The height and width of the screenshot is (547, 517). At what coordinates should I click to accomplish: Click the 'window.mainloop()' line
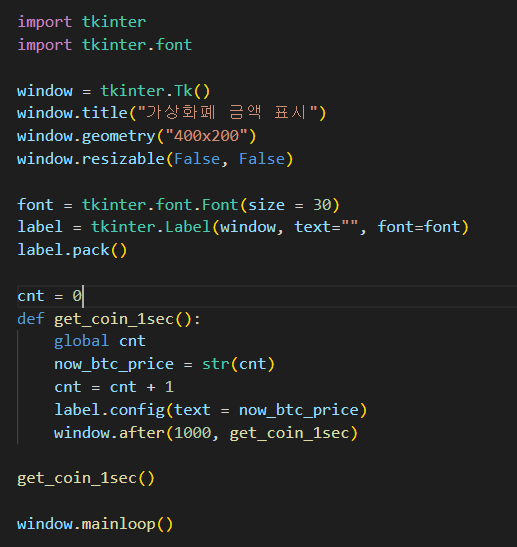tap(95, 524)
